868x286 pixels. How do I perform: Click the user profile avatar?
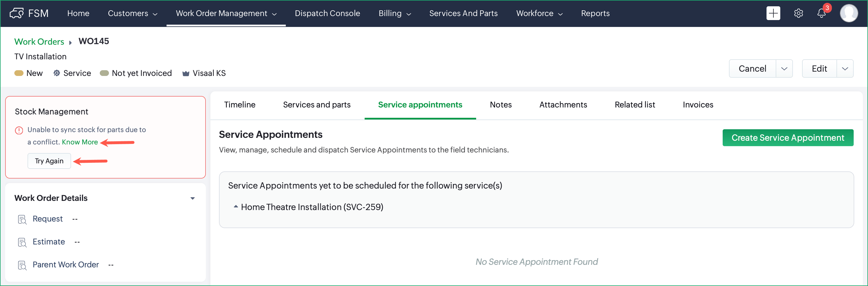pos(849,13)
